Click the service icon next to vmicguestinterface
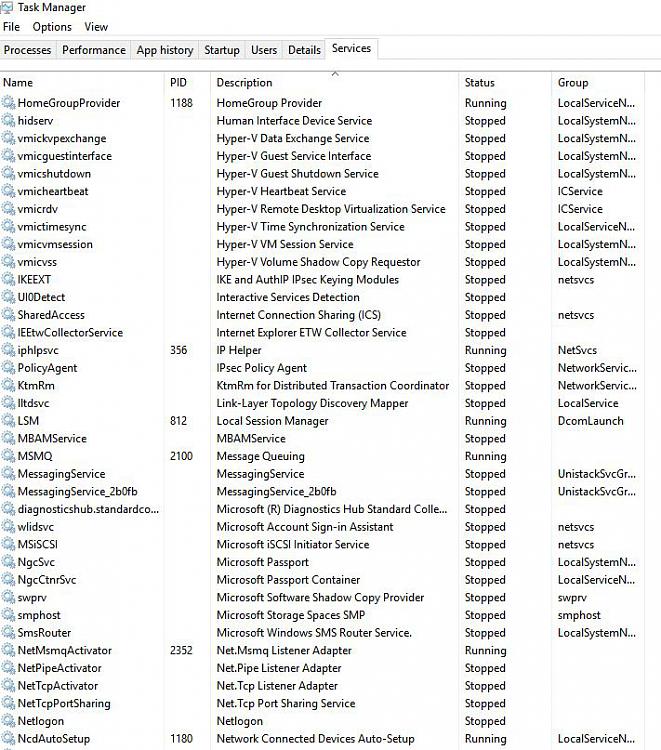Viewport: 661px width, 750px height. tap(8, 155)
